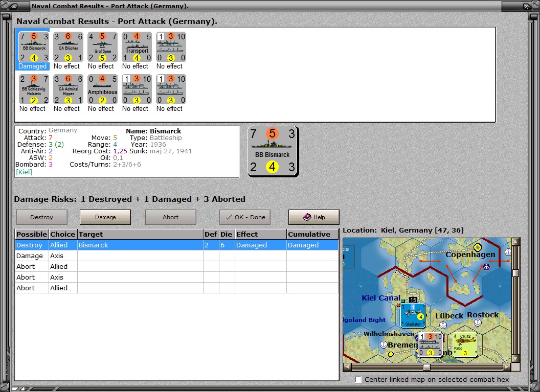The height and width of the screenshot is (392, 540).
Task: Click the Cumulative column header
Action: (x=312, y=235)
